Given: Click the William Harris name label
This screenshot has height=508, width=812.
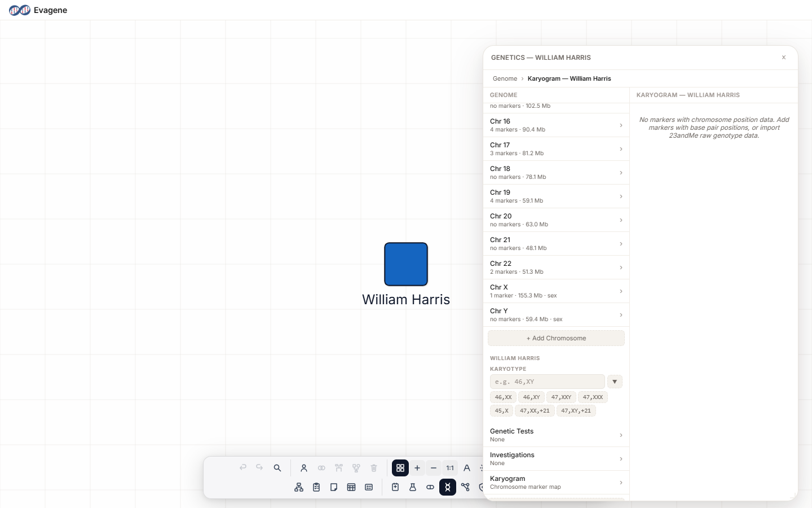Looking at the screenshot, I should pos(406,300).
